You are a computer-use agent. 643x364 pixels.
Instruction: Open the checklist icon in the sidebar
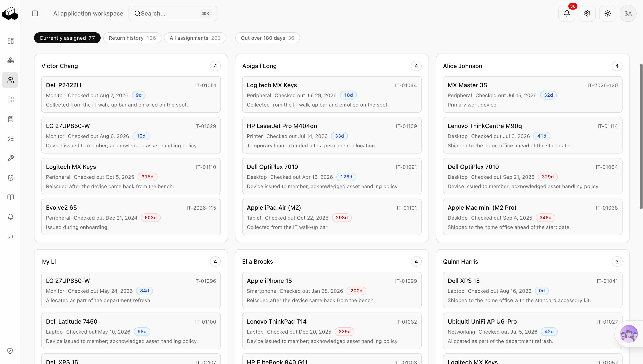click(x=10, y=138)
